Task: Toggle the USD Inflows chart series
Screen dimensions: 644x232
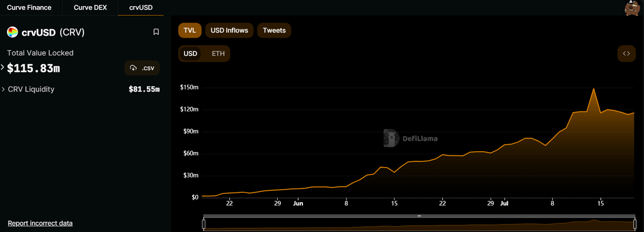Action: click(229, 30)
